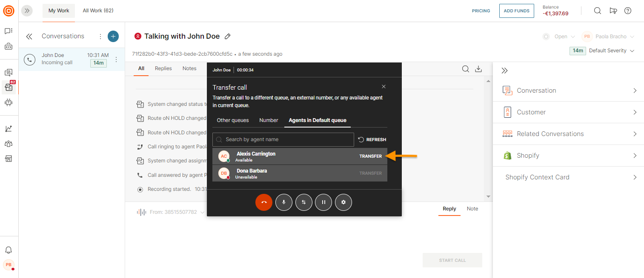Edit the conversation title pencil icon

coord(228,37)
